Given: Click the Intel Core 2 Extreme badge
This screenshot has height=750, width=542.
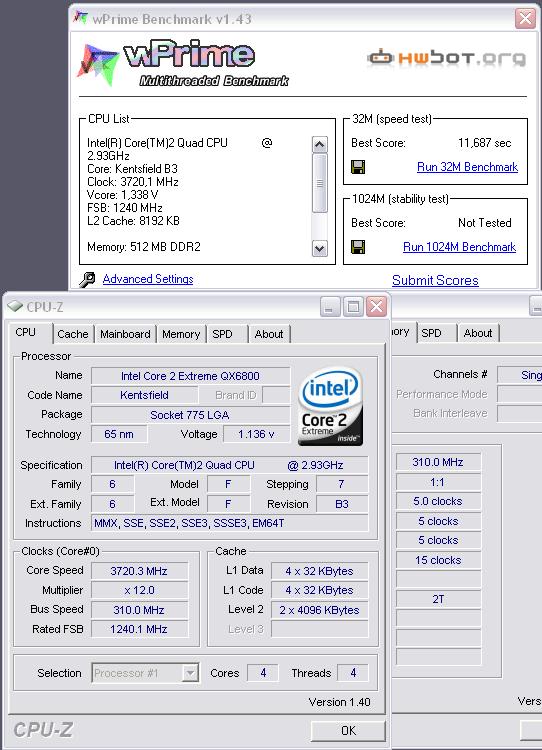Looking at the screenshot, I should (x=331, y=407).
